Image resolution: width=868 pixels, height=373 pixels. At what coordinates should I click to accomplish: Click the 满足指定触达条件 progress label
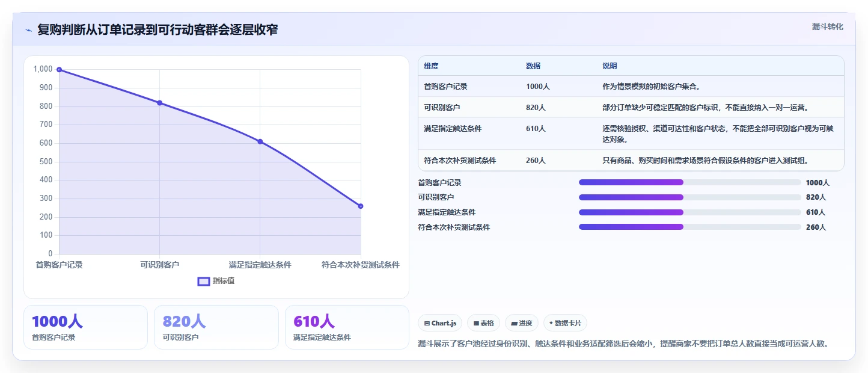pyautogui.click(x=447, y=212)
